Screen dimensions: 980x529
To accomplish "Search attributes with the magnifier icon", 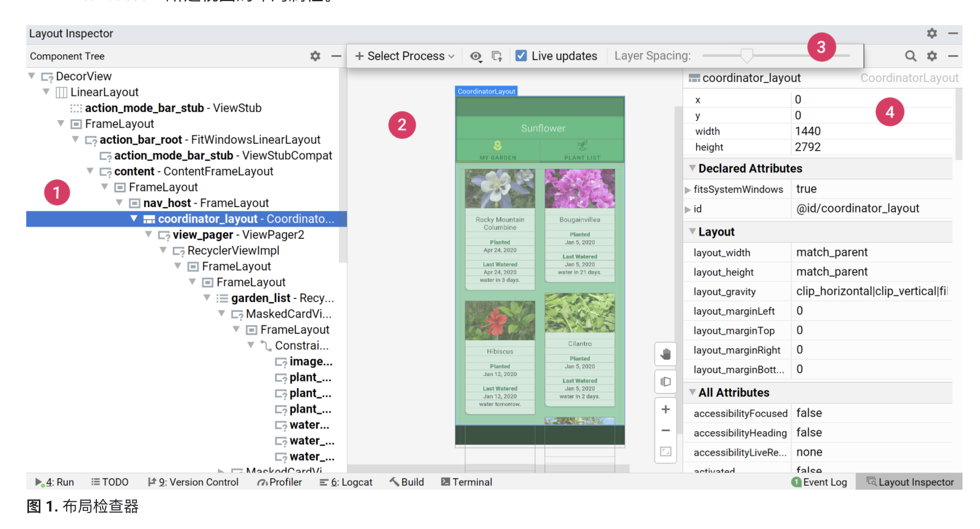I will tap(911, 56).
